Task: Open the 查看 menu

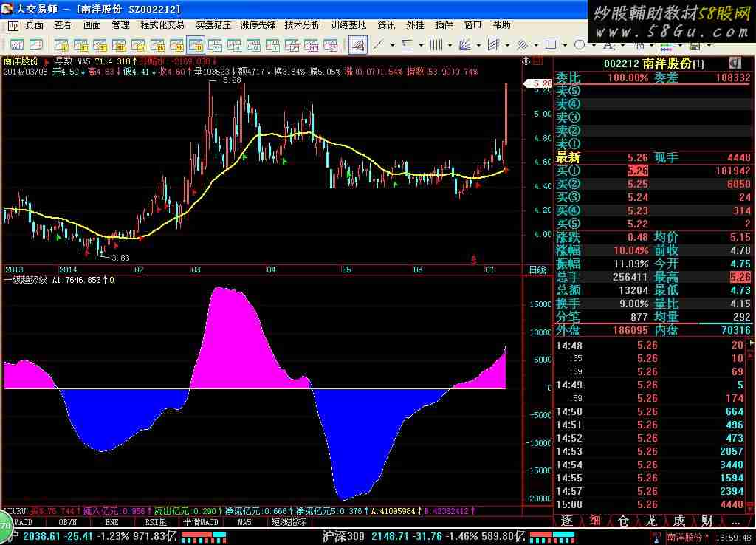Action: click(63, 25)
